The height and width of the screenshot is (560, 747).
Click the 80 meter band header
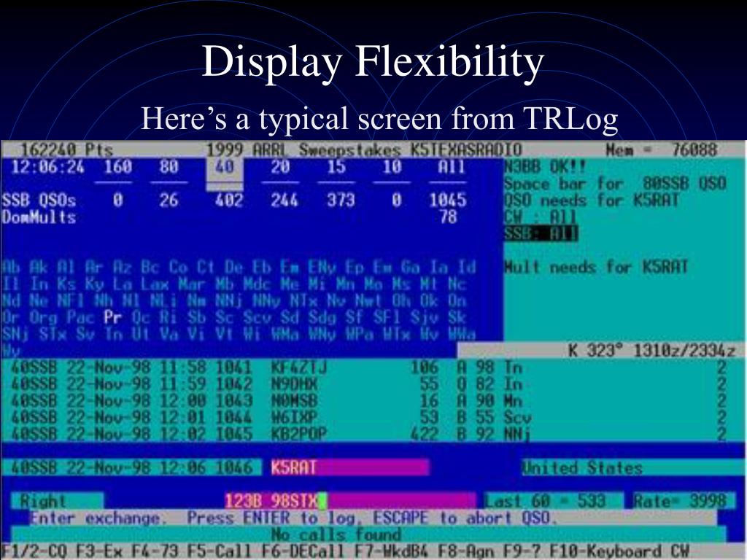tap(169, 167)
